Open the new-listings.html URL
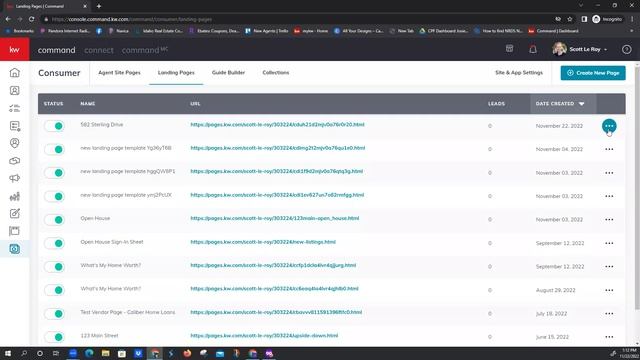Viewport: 640px width, 360px height. (263, 242)
